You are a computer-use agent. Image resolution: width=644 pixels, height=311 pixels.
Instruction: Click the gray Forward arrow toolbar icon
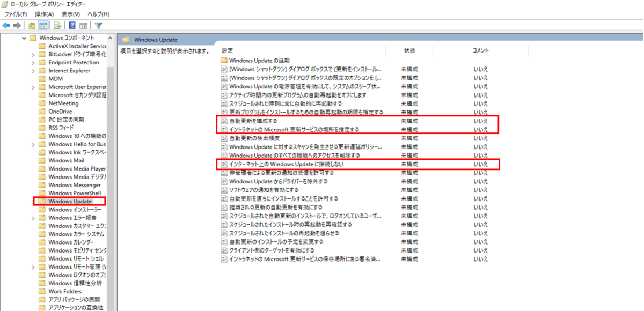pyautogui.click(x=17, y=25)
